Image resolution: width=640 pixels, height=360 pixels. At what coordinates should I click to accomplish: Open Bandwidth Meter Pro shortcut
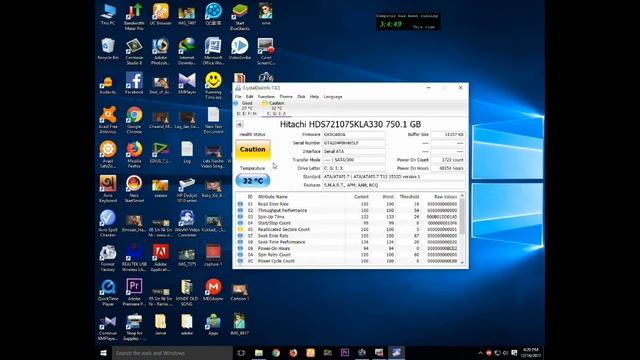[x=134, y=17]
